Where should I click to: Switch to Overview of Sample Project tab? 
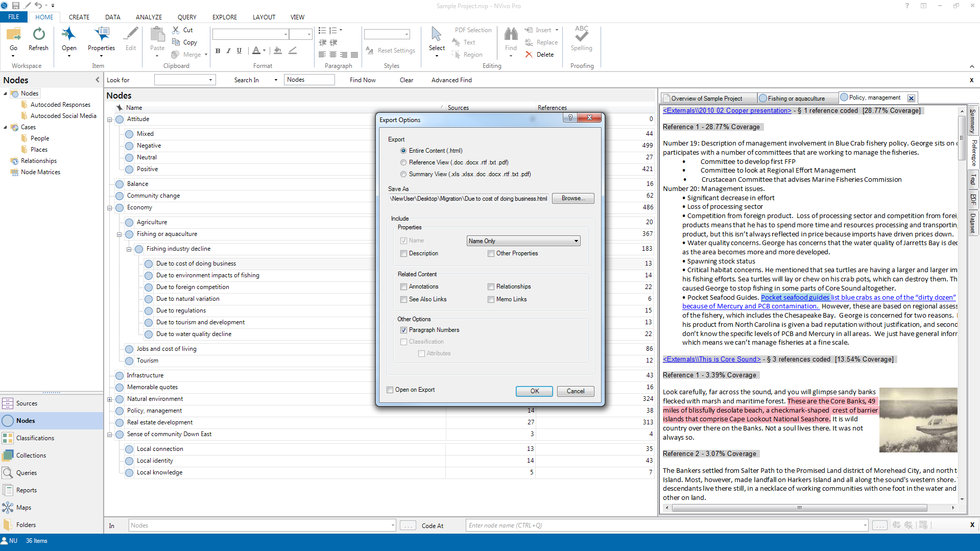708,98
